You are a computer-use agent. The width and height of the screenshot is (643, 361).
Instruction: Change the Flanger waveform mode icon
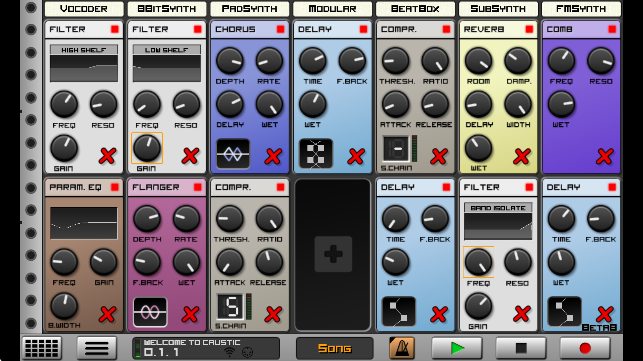pyautogui.click(x=150, y=312)
